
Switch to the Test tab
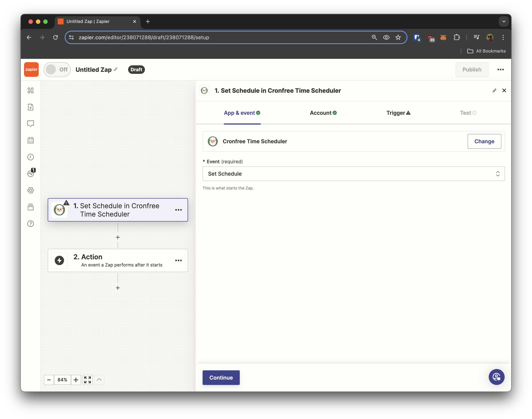[x=468, y=113]
